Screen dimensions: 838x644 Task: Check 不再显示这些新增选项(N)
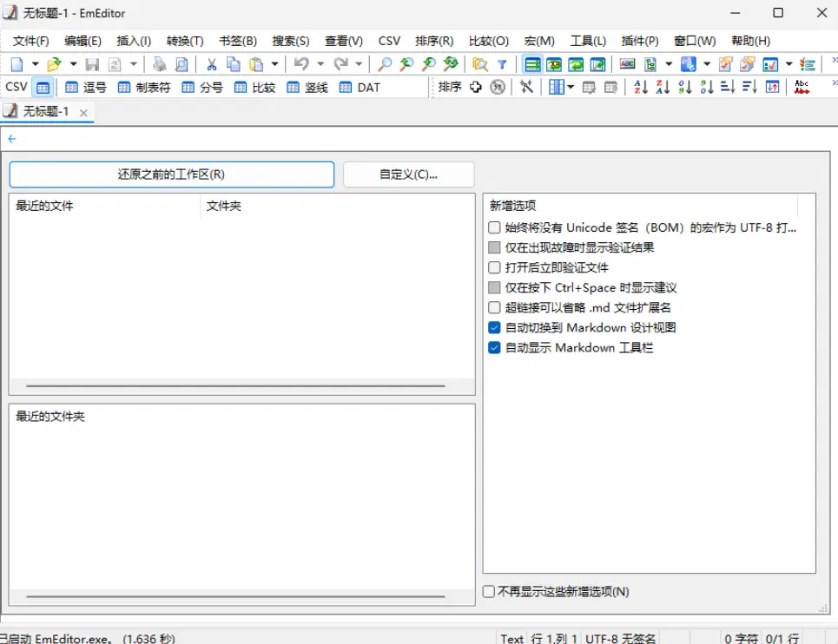[489, 592]
